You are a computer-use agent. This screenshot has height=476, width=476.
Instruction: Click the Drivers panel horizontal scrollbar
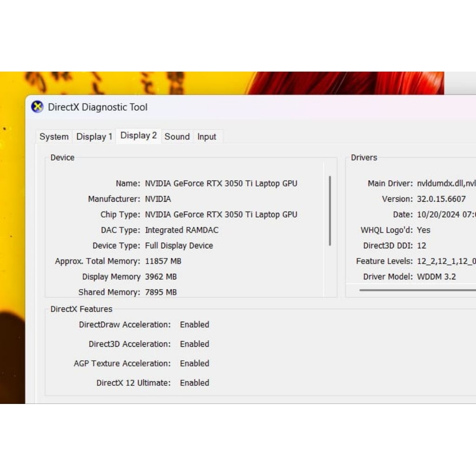417,290
